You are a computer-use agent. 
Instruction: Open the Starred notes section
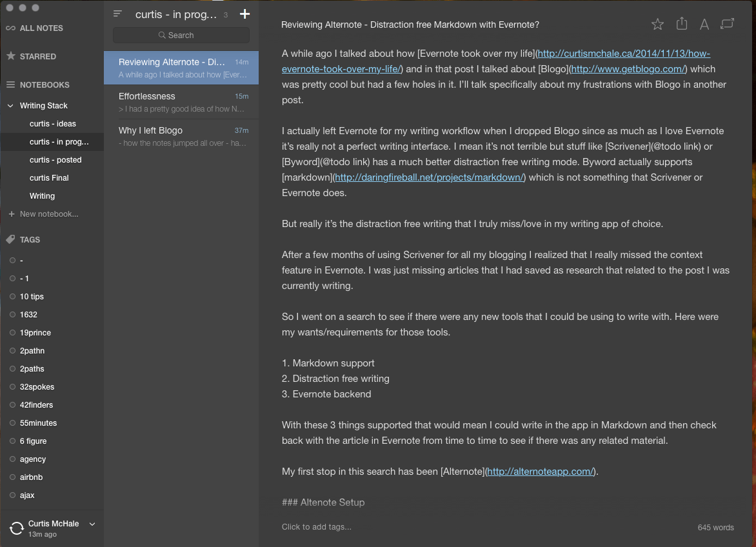(x=37, y=57)
